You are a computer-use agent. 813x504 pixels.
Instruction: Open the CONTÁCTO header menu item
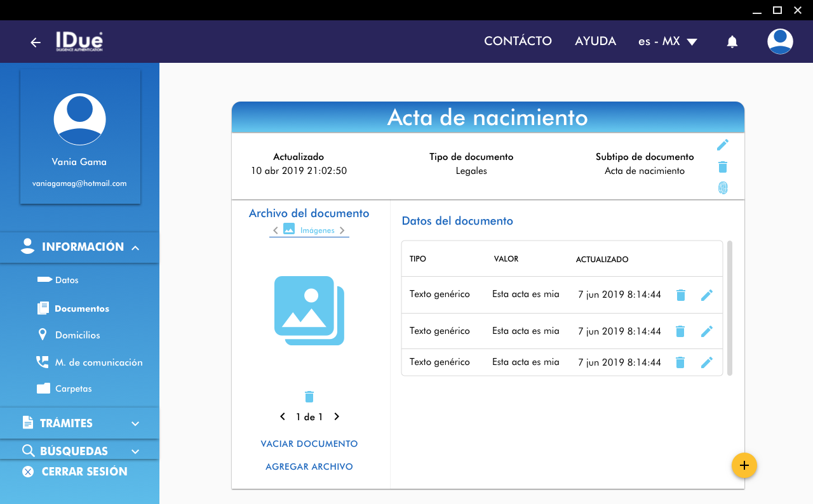pos(518,41)
